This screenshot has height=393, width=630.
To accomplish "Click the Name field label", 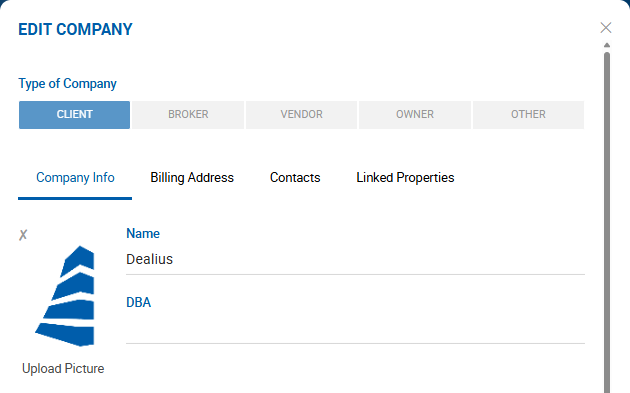I will [x=143, y=233].
